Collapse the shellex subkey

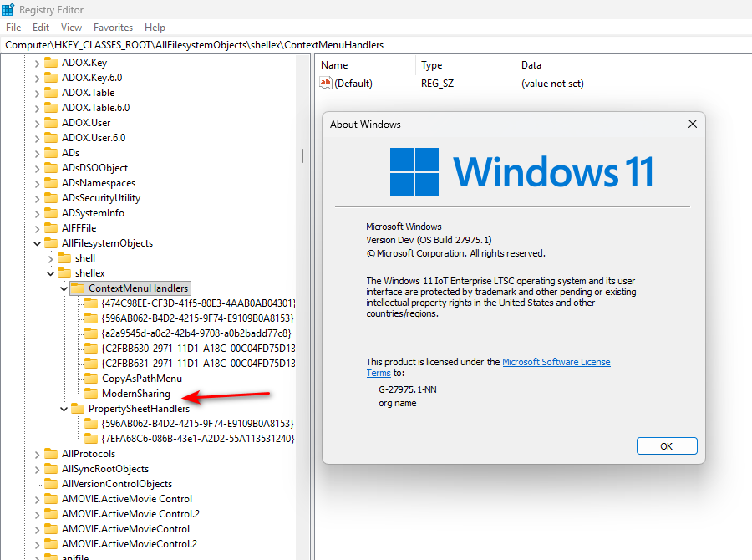pyautogui.click(x=50, y=273)
